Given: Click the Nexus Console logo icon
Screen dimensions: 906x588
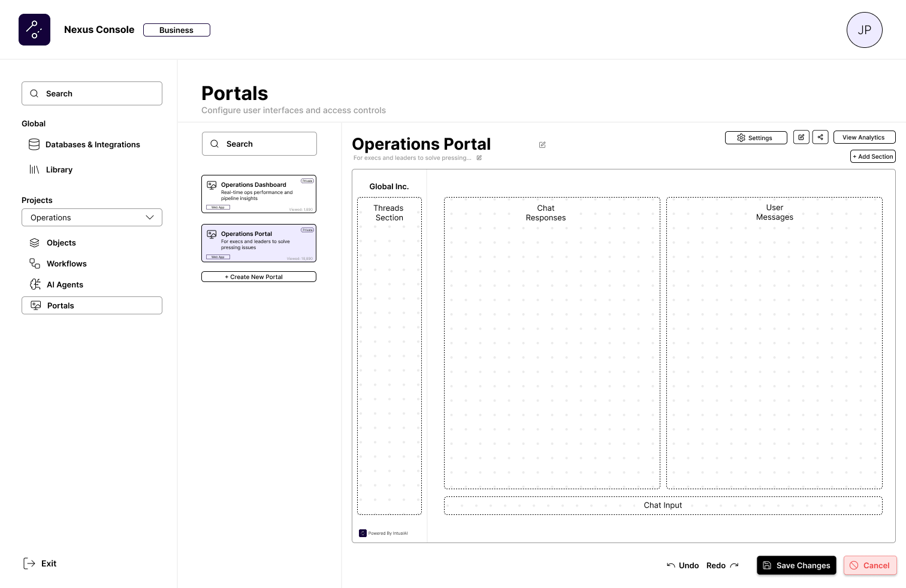Looking at the screenshot, I should [x=34, y=30].
